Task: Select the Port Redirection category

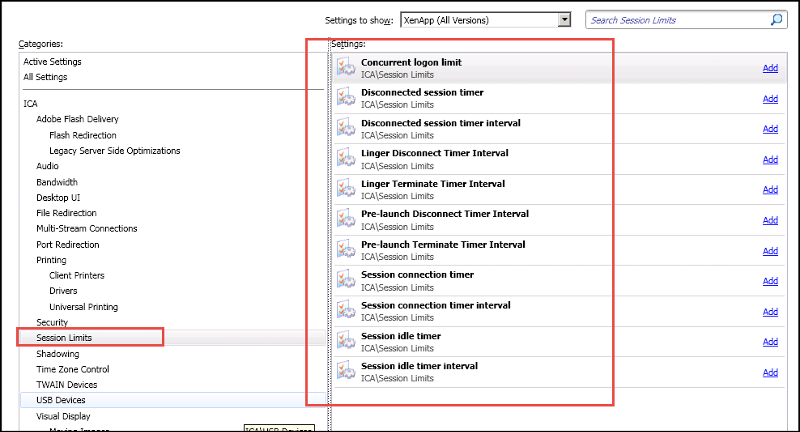Action: coord(67,244)
